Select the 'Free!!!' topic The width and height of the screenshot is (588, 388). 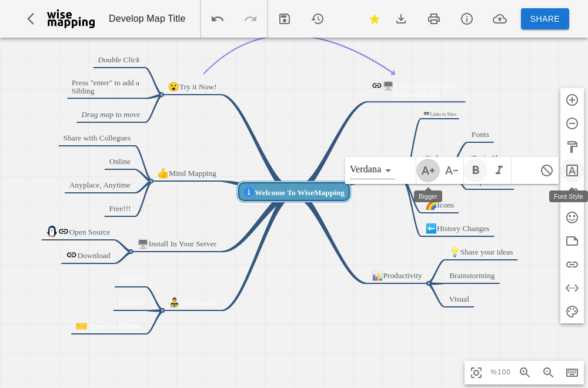120,209
